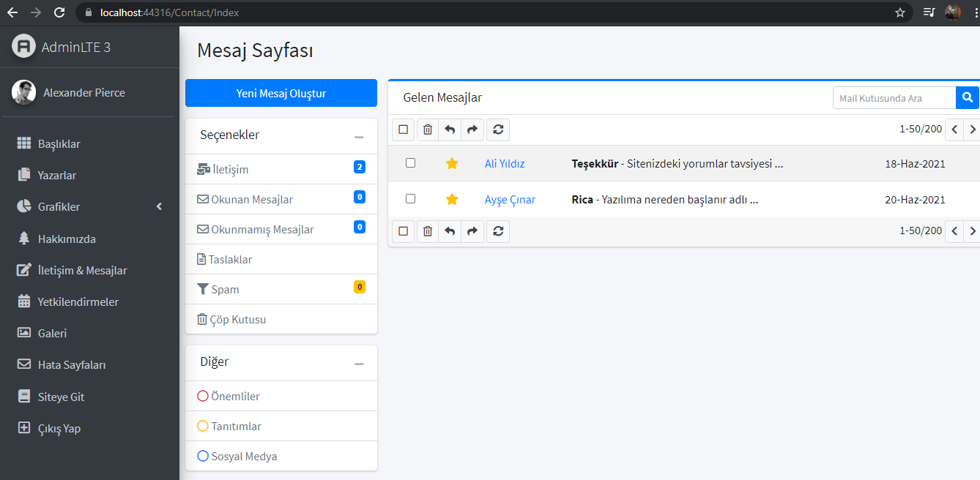Open the Rica message subject
The image size is (980, 480).
click(582, 199)
